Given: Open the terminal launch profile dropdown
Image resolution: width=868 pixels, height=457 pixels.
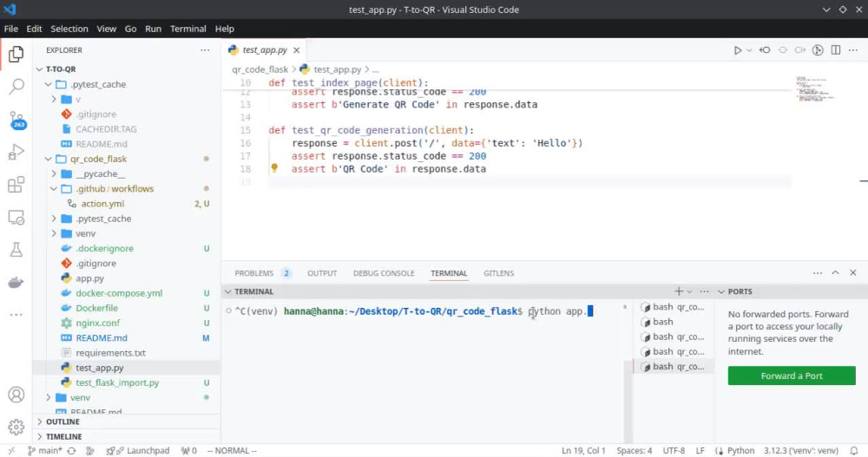Looking at the screenshot, I should coord(690,291).
